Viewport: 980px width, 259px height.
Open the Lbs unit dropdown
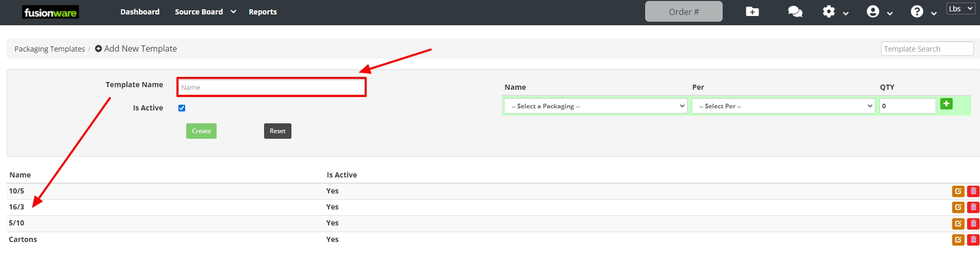coord(960,9)
